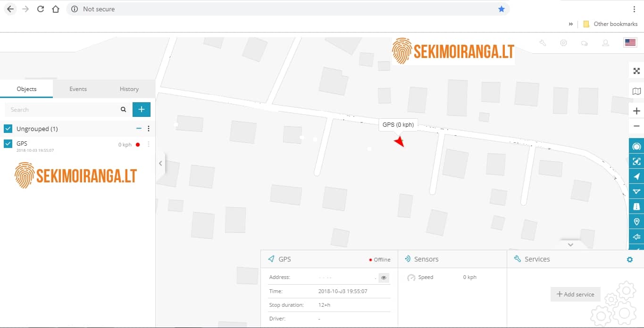Open the US flag language selector
The image size is (644, 328).
[630, 42]
